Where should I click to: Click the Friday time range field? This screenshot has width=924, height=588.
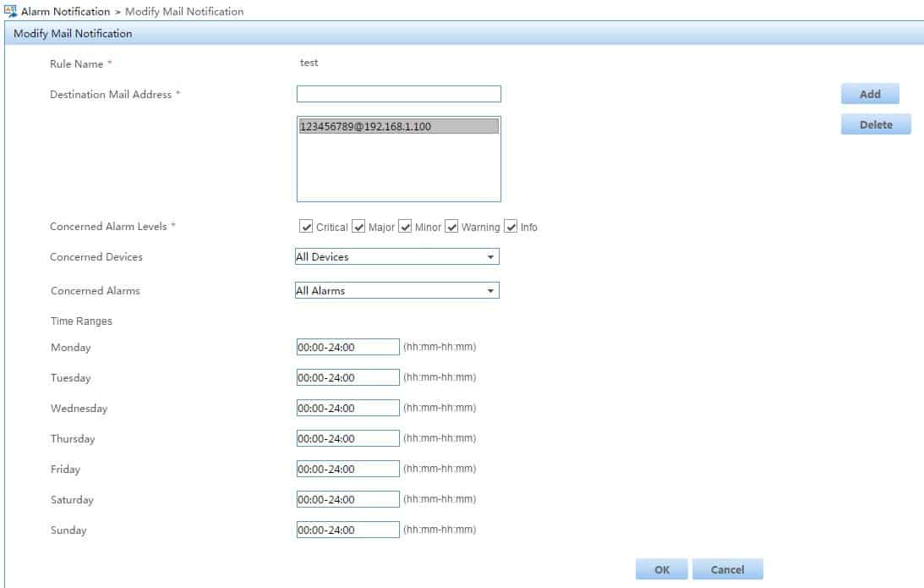347,469
